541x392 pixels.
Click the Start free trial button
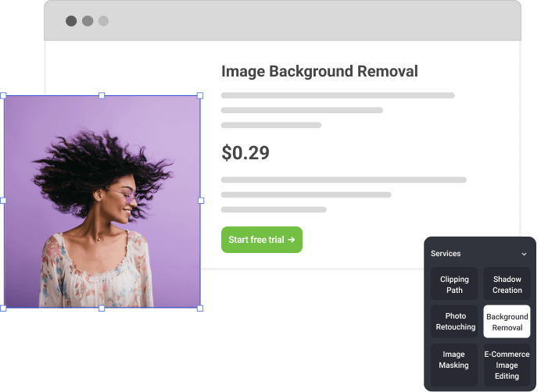(x=261, y=240)
